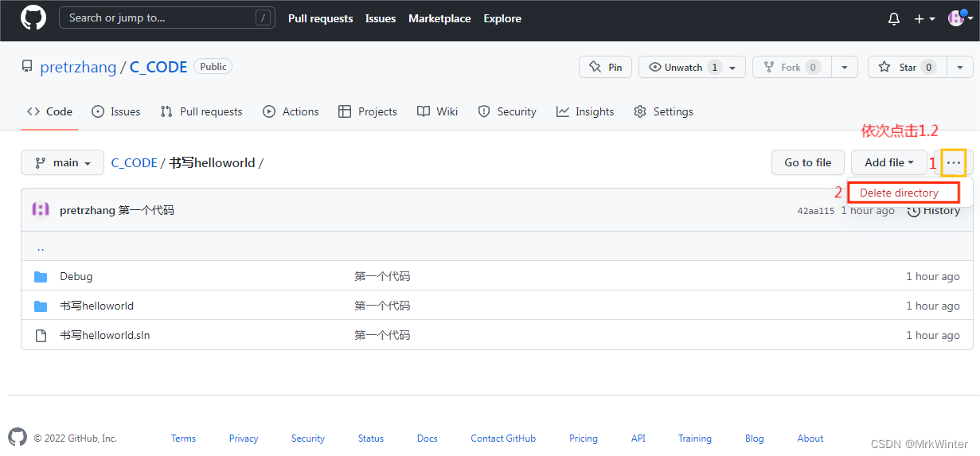
Task: Open the Terms footer link
Action: pos(183,438)
